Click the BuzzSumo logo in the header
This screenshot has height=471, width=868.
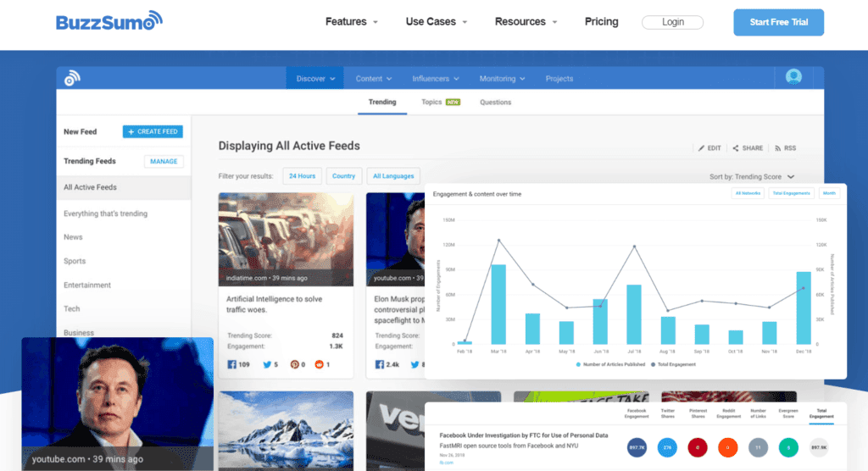(109, 22)
